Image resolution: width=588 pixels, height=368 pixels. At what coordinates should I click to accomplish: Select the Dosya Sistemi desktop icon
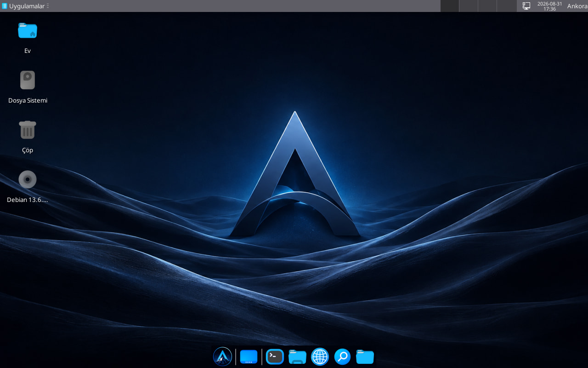click(28, 80)
